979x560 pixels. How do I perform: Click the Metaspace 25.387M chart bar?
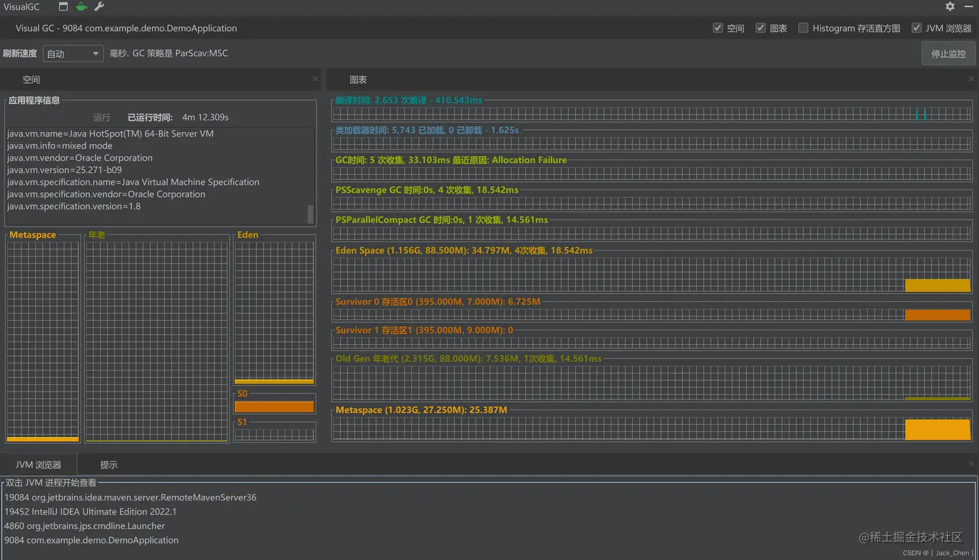click(x=938, y=430)
